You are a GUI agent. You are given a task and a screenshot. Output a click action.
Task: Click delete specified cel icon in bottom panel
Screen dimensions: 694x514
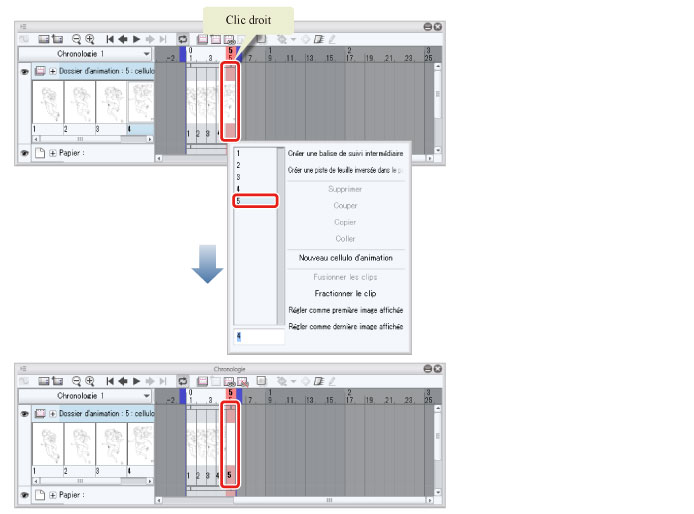click(243, 382)
